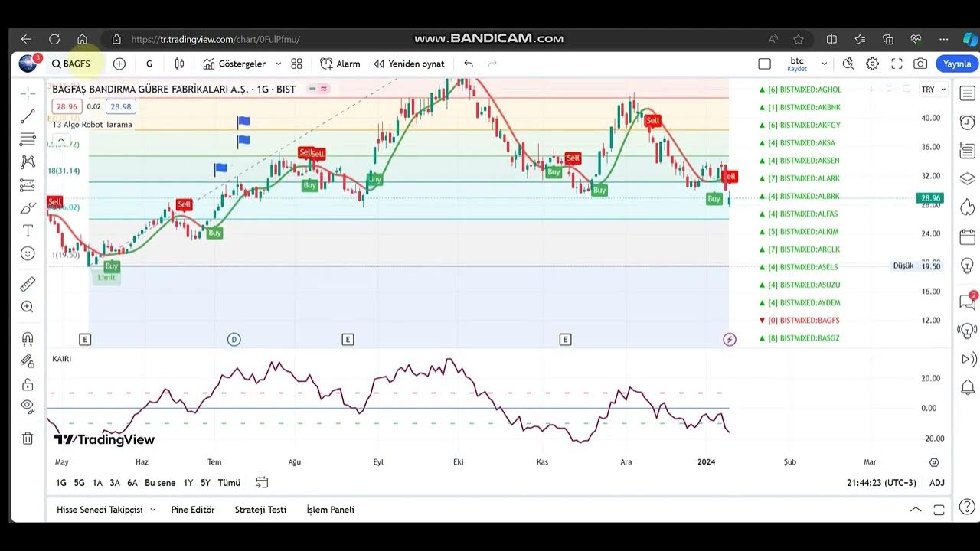This screenshot has height=551, width=980.
Task: Open indicator templates grid
Action: (x=296, y=64)
